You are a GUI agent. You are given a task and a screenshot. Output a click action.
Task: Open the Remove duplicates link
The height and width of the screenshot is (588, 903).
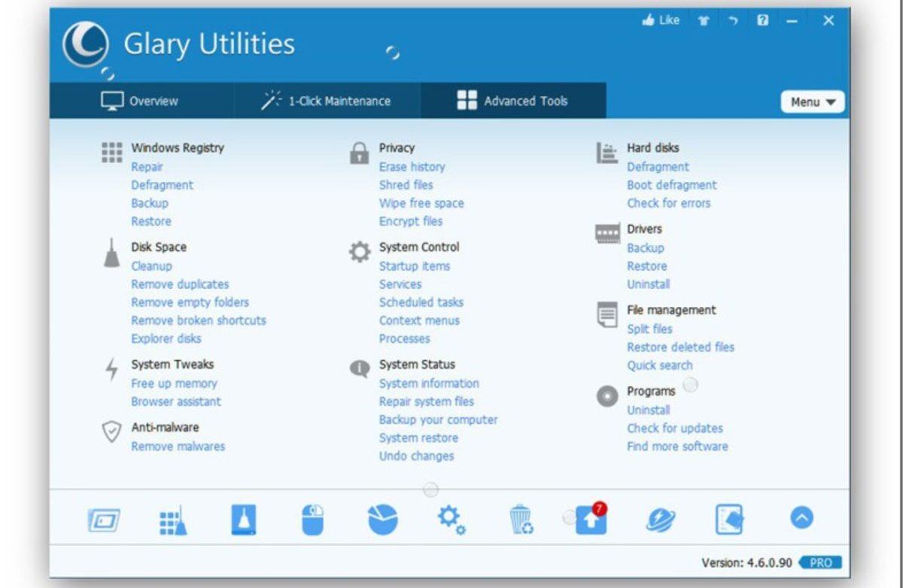tap(180, 284)
